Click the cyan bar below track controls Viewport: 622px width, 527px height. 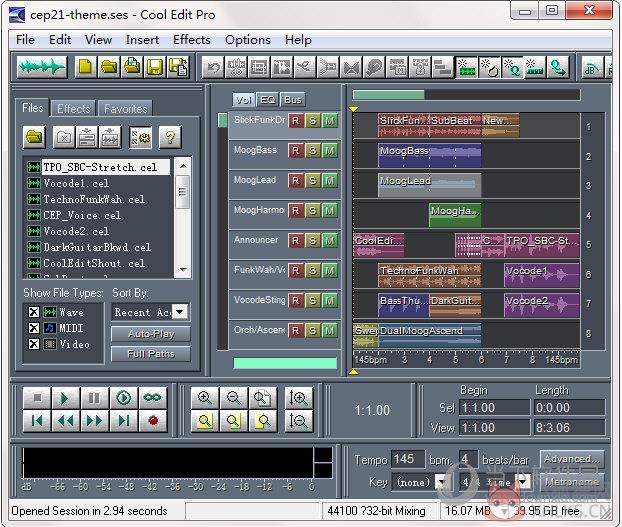285,363
